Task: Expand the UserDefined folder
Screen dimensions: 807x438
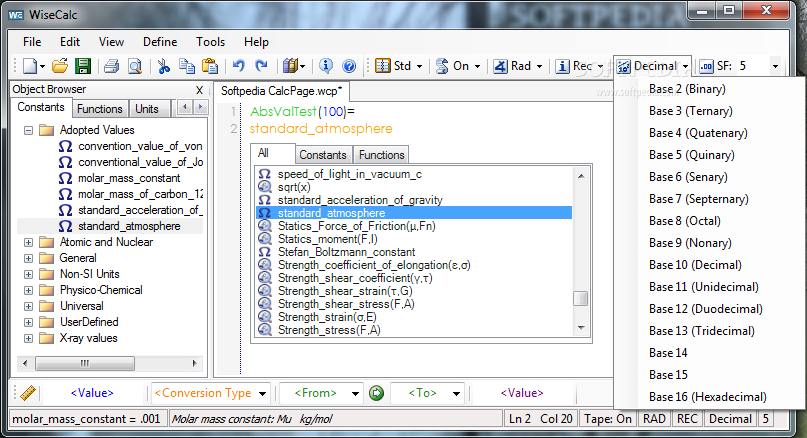Action: coord(28,322)
